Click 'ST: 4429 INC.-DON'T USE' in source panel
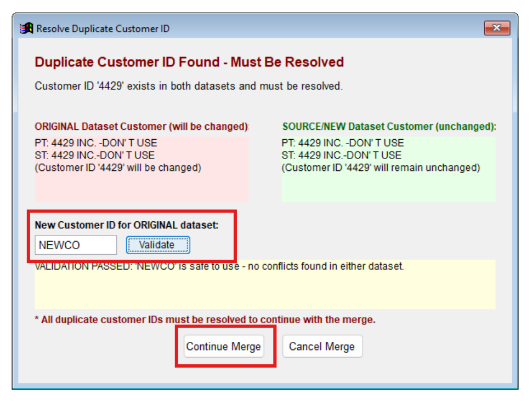The width and height of the screenshot is (532, 401). [341, 155]
